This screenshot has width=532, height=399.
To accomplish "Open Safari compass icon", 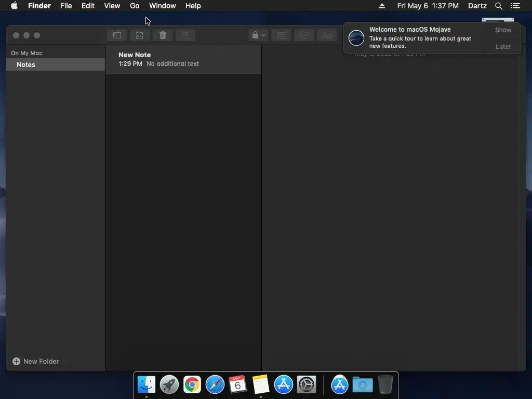I will click(x=215, y=384).
